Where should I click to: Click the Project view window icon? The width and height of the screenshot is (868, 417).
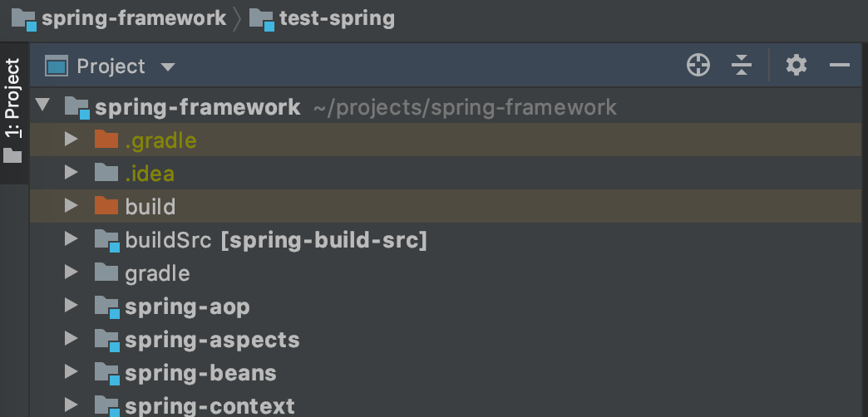[57, 66]
